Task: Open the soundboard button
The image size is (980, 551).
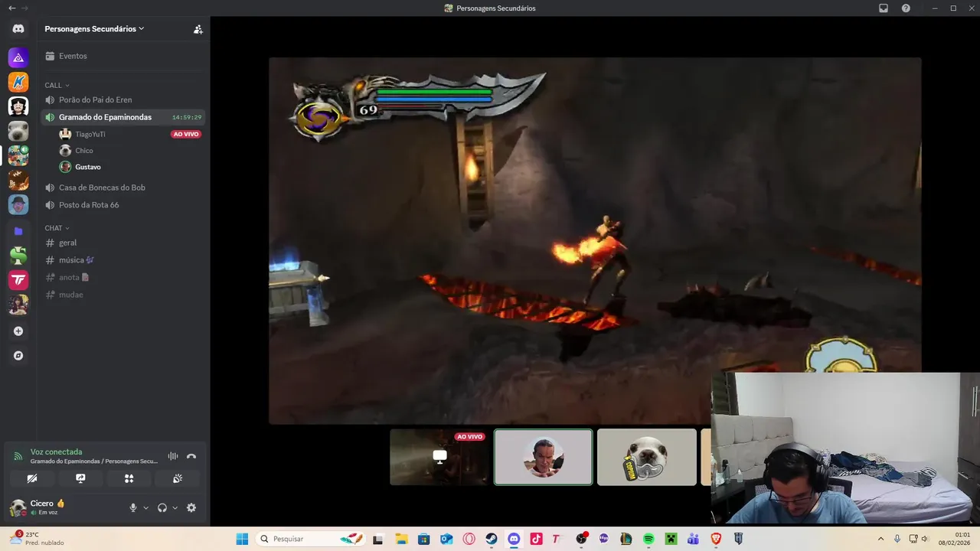Action: [178, 478]
